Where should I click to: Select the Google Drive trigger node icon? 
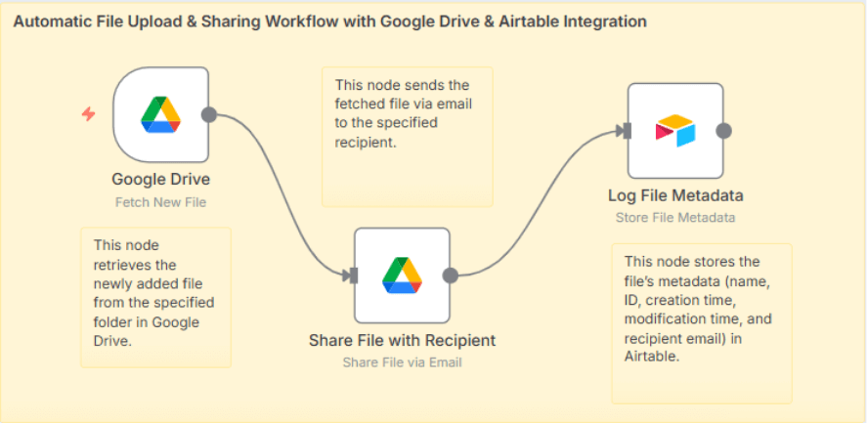click(160, 114)
